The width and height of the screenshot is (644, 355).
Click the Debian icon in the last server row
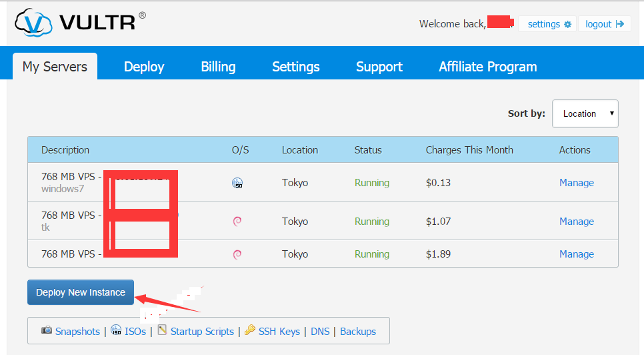pyautogui.click(x=237, y=254)
